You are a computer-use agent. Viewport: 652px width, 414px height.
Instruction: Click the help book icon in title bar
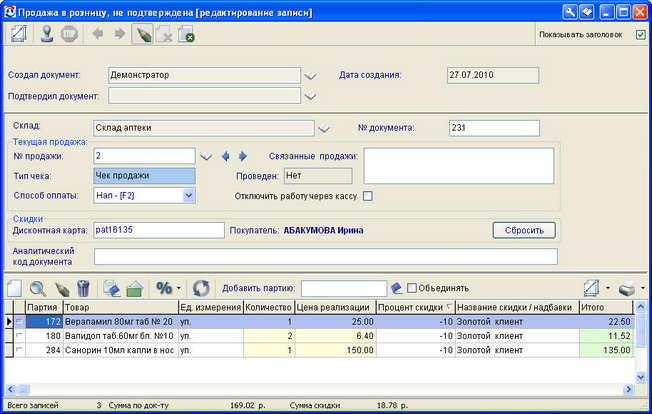click(x=587, y=12)
